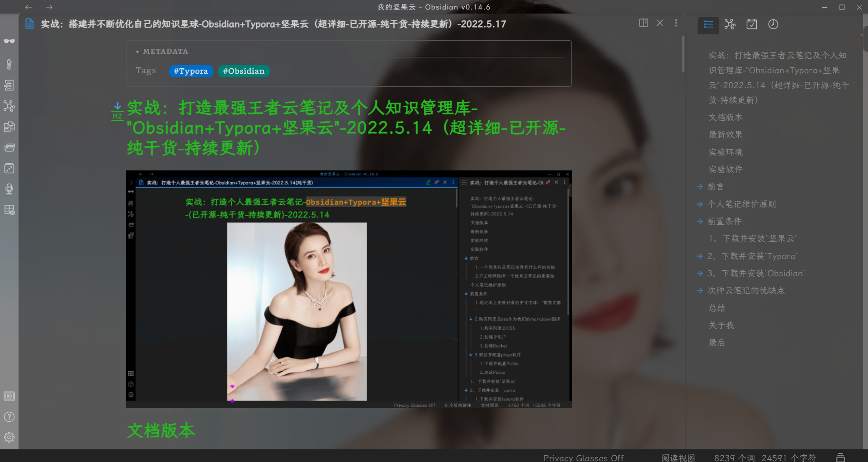
Task: Expand outline item 2、下载并安装`Typora` arrow
Action: pos(700,256)
